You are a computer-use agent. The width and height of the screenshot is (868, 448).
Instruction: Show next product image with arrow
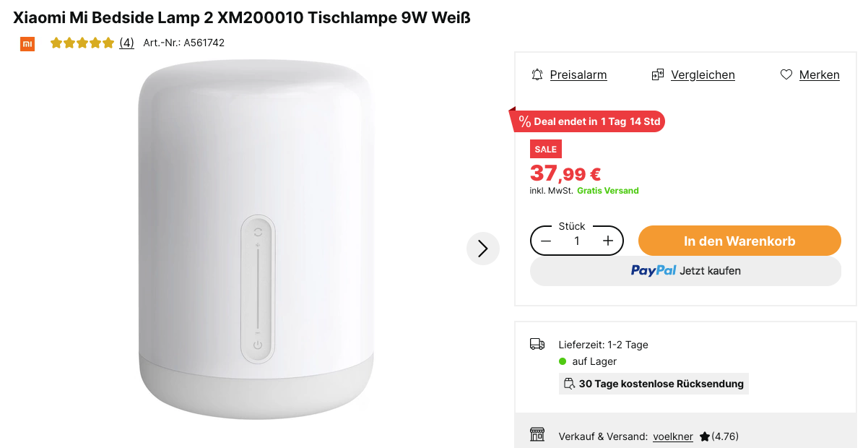[482, 249]
